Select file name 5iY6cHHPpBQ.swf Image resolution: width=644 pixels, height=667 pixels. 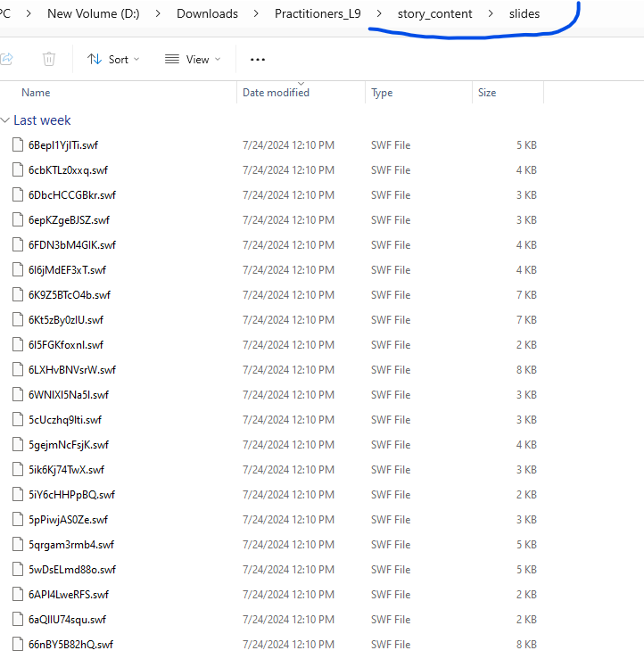pos(71,495)
